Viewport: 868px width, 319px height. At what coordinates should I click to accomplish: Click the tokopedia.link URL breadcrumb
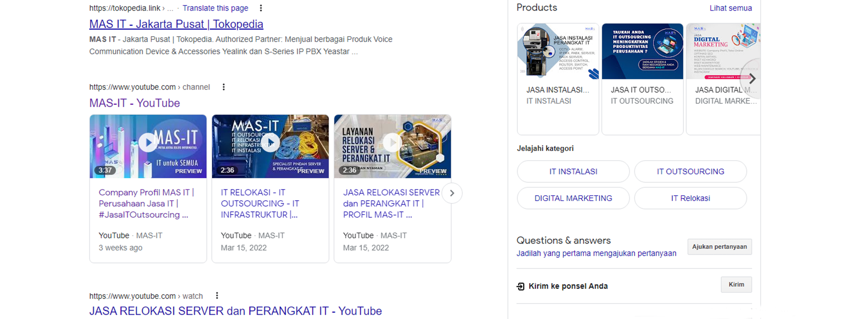(131, 8)
